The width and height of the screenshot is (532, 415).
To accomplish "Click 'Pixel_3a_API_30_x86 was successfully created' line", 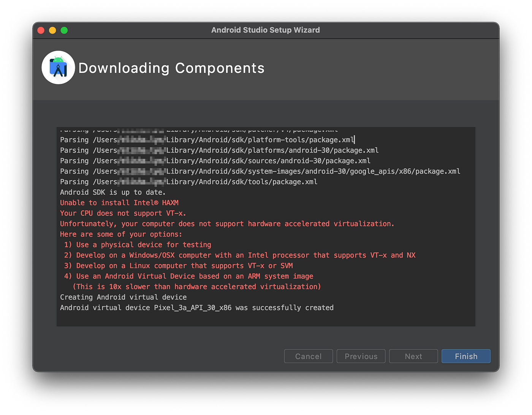I will click(x=197, y=308).
